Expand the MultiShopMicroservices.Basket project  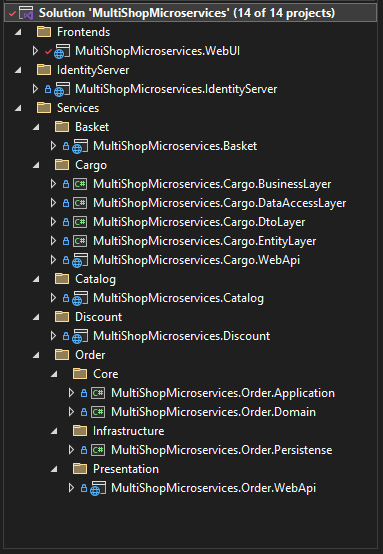coord(53,146)
